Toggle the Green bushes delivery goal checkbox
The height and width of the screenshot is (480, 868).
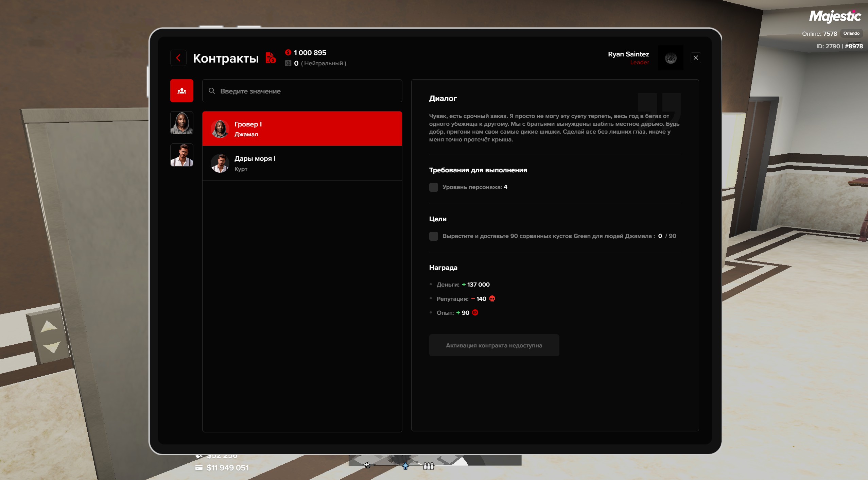click(433, 236)
